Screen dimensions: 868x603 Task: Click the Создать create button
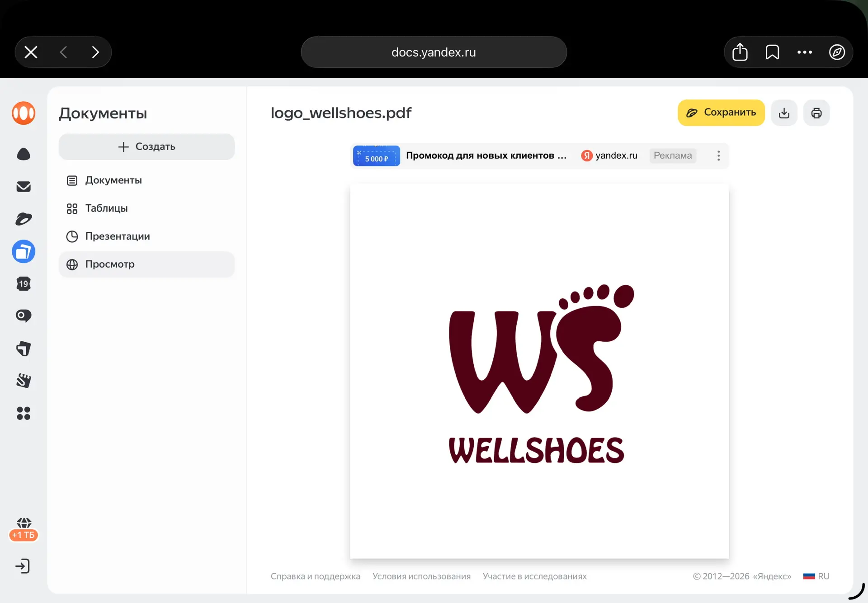pos(146,146)
